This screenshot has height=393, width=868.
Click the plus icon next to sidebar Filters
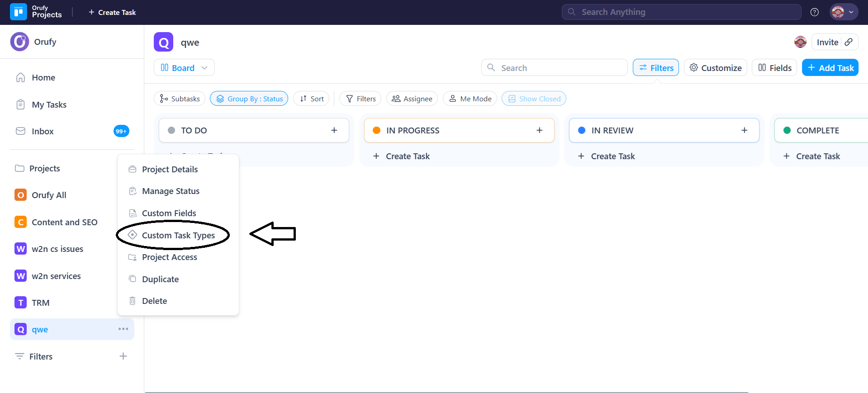[x=123, y=356]
